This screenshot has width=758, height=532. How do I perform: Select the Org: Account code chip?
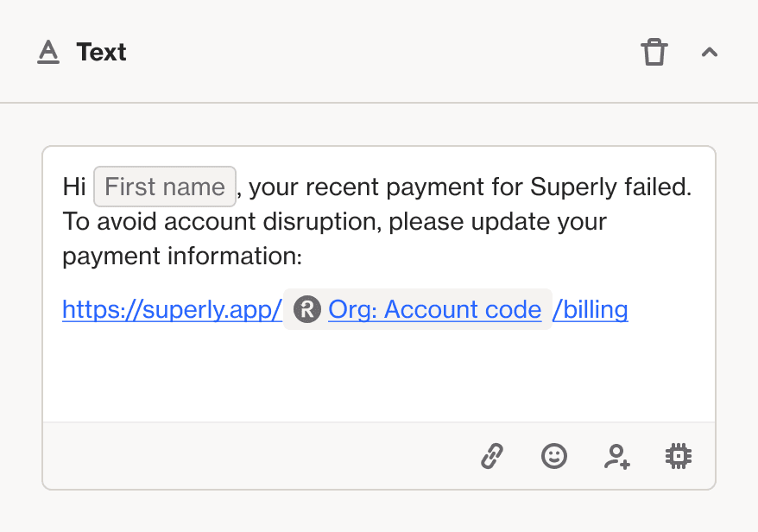click(434, 309)
